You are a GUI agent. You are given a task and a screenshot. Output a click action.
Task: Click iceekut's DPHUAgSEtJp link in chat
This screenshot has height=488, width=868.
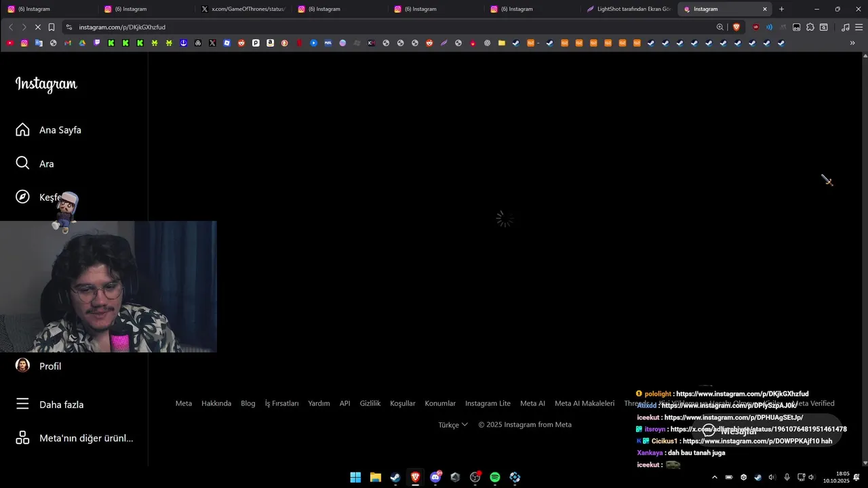734,418
